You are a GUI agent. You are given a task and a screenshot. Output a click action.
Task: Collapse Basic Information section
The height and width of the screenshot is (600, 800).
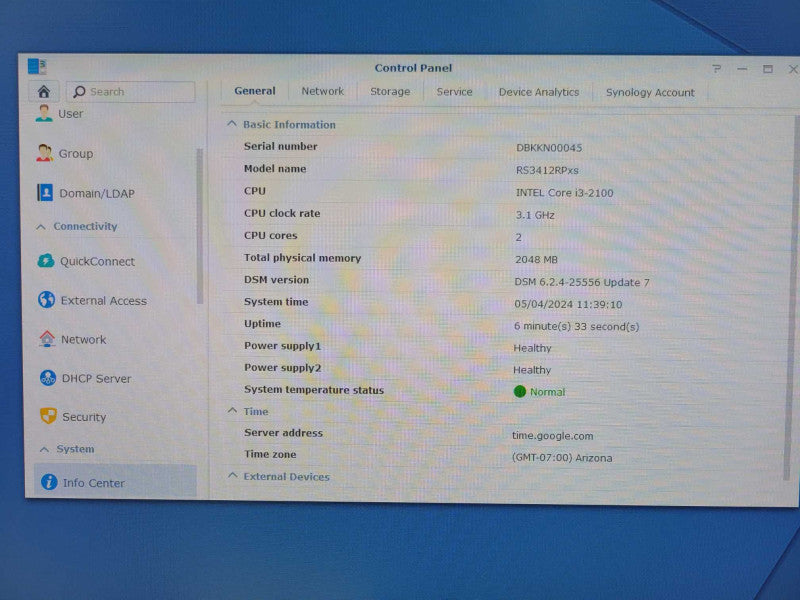(232, 124)
